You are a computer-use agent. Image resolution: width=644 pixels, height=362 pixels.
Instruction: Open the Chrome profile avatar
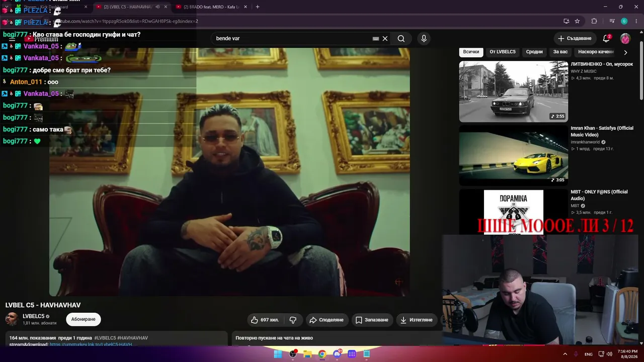(x=624, y=21)
